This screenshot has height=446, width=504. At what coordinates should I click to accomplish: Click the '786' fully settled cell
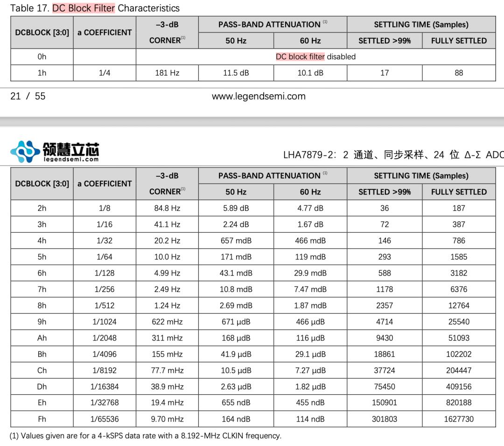[x=459, y=241]
